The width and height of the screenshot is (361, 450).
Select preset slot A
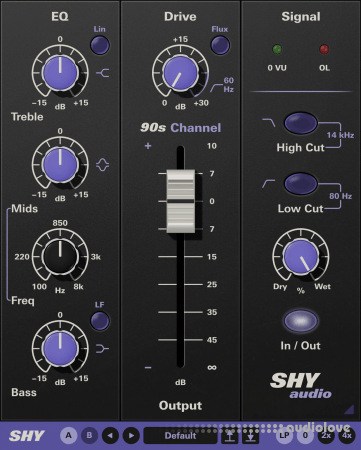click(x=69, y=435)
